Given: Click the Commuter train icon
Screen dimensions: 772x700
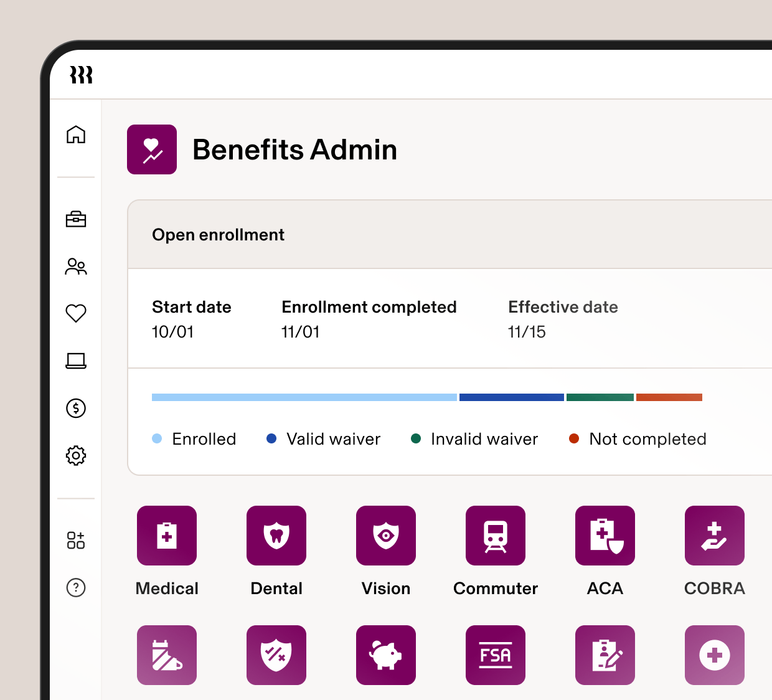Looking at the screenshot, I should point(495,536).
